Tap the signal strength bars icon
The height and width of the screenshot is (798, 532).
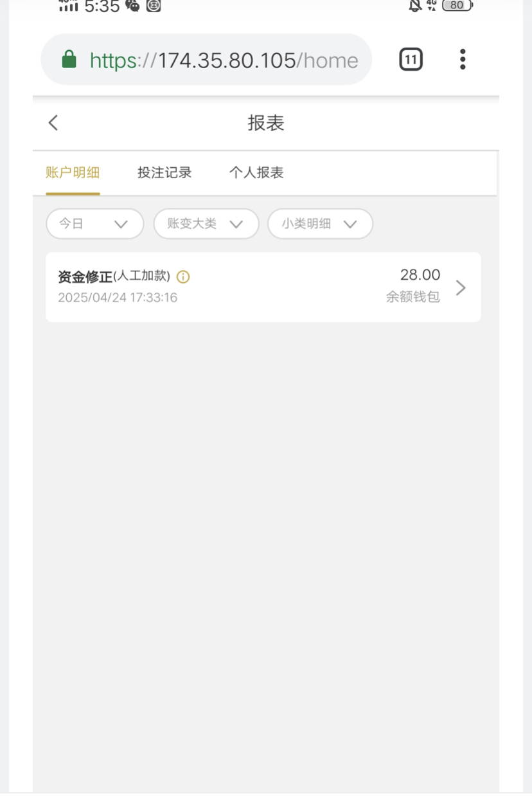click(68, 6)
